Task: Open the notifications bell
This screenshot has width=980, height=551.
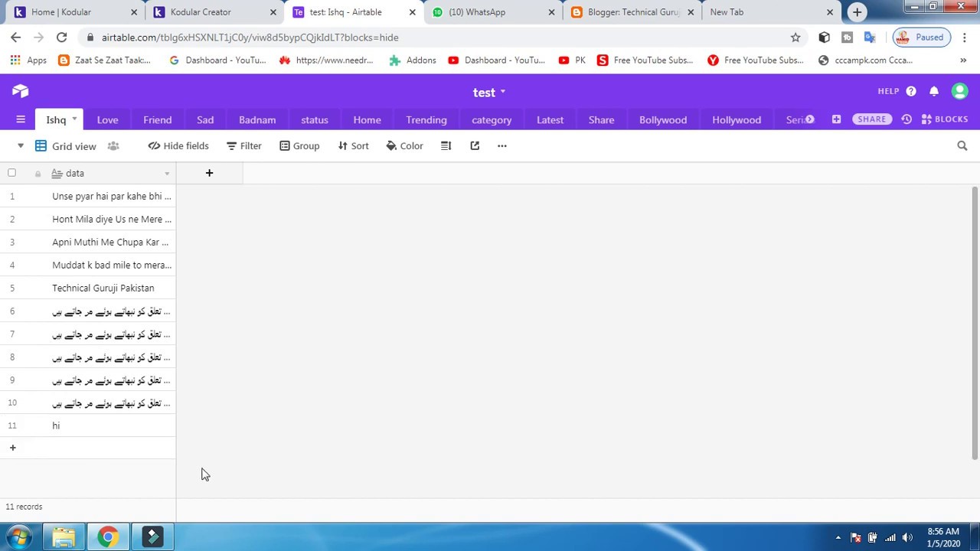Action: [x=934, y=92]
